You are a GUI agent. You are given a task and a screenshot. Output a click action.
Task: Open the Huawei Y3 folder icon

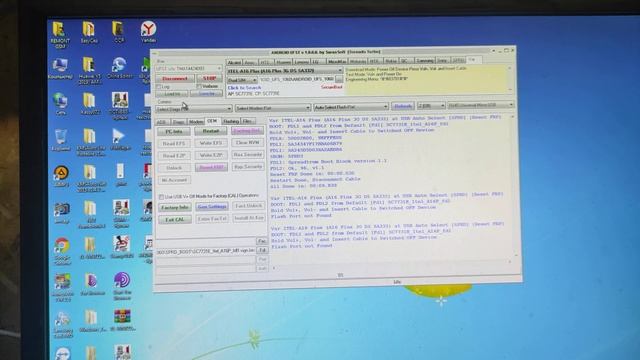pos(89,71)
